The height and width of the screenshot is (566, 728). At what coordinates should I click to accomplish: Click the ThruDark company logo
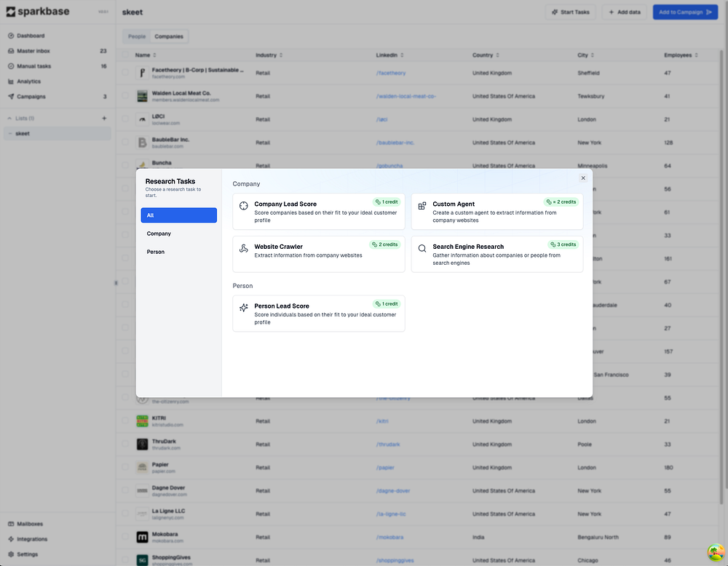coord(142,444)
